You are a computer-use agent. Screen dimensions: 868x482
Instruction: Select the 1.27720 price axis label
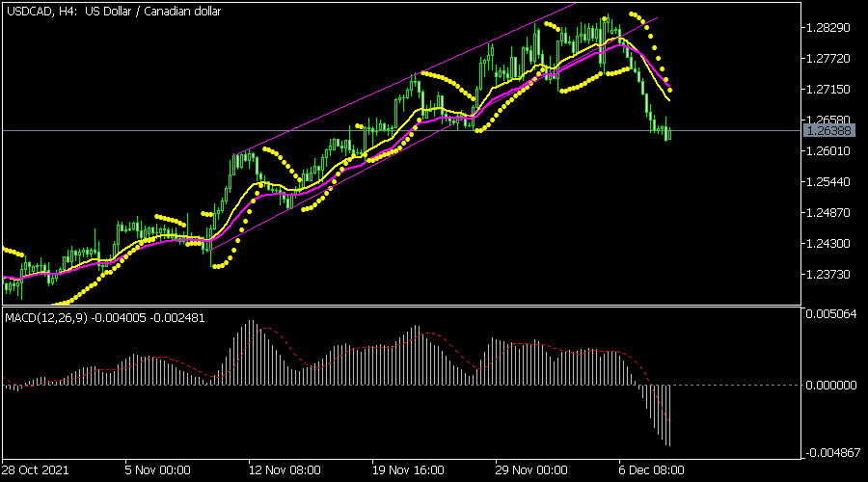tap(828, 59)
